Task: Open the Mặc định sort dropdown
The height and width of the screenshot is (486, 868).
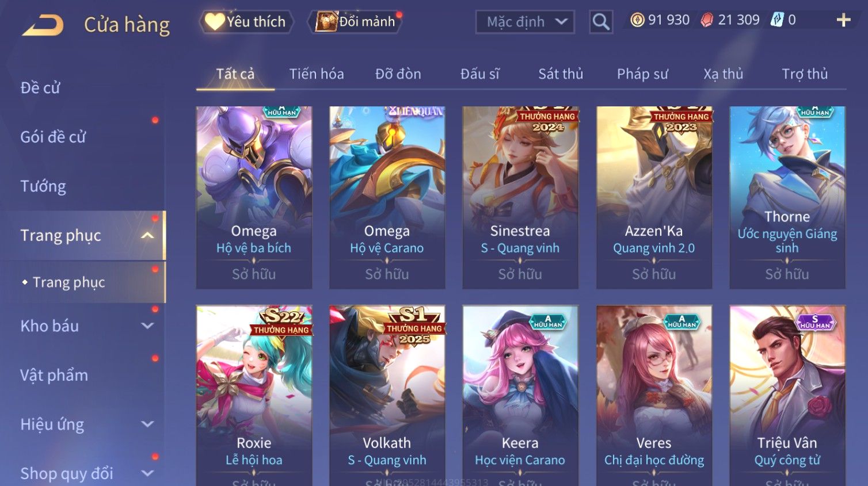Action: [525, 22]
